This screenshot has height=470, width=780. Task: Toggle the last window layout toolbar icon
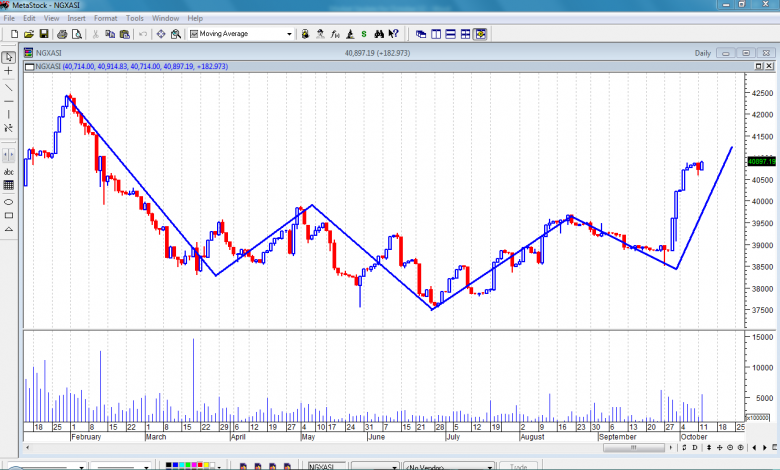(481, 34)
